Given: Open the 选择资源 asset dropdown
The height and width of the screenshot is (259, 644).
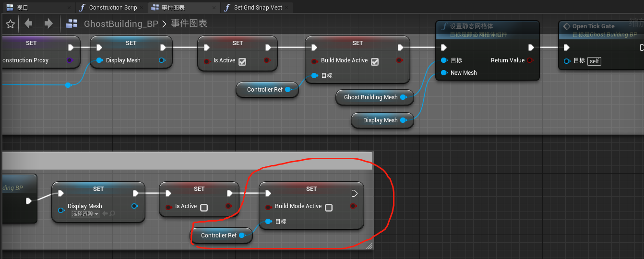Looking at the screenshot, I should click(85, 213).
